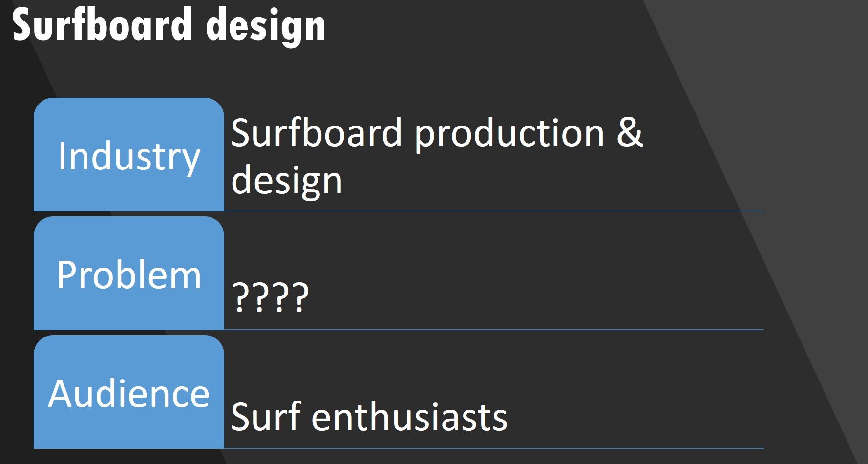
Task: Click the word 'Surfboard' in Industry row
Action: [x=316, y=133]
